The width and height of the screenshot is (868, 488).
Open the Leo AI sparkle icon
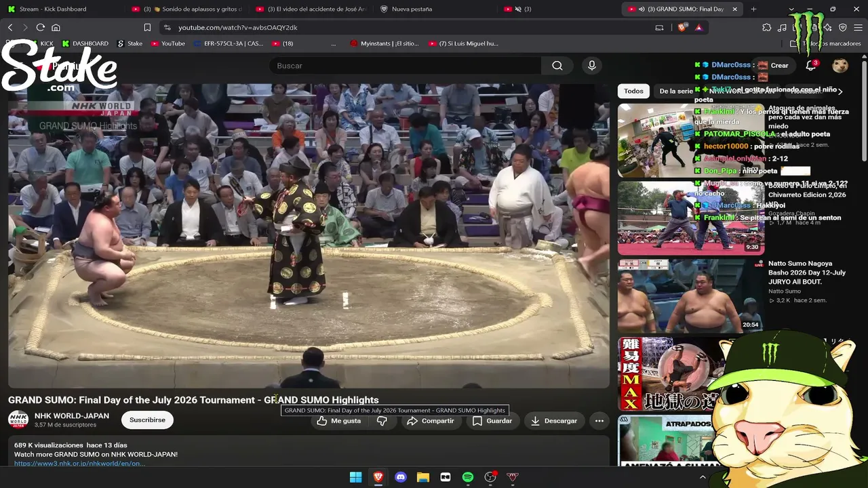(828, 27)
